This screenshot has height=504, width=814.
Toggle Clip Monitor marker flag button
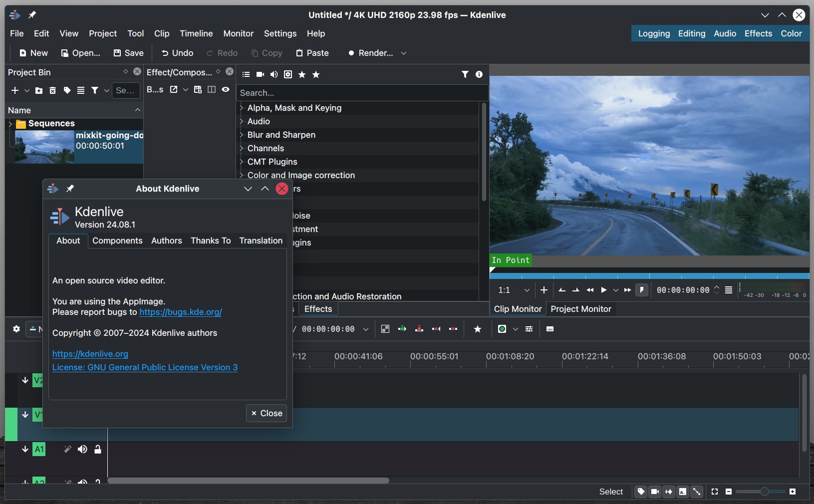pos(642,290)
